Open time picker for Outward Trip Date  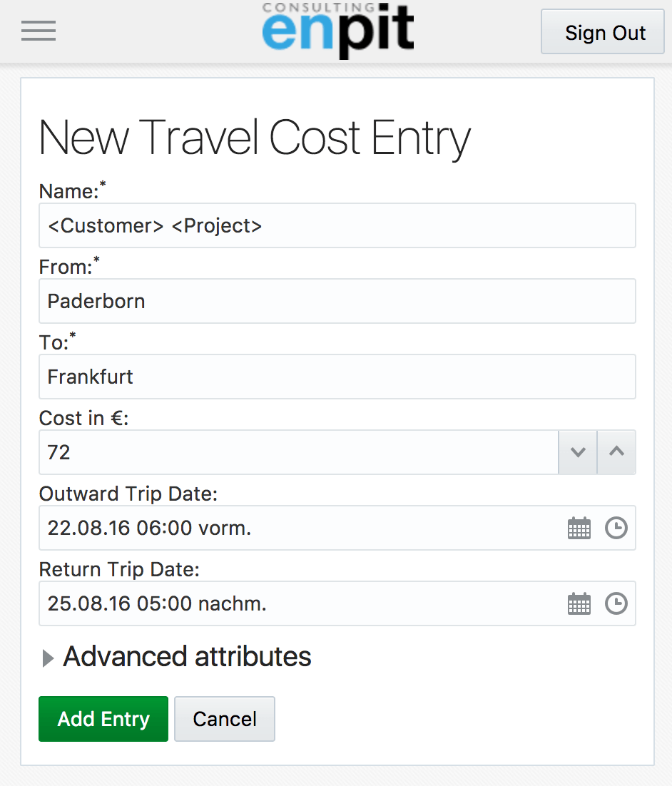pos(616,529)
